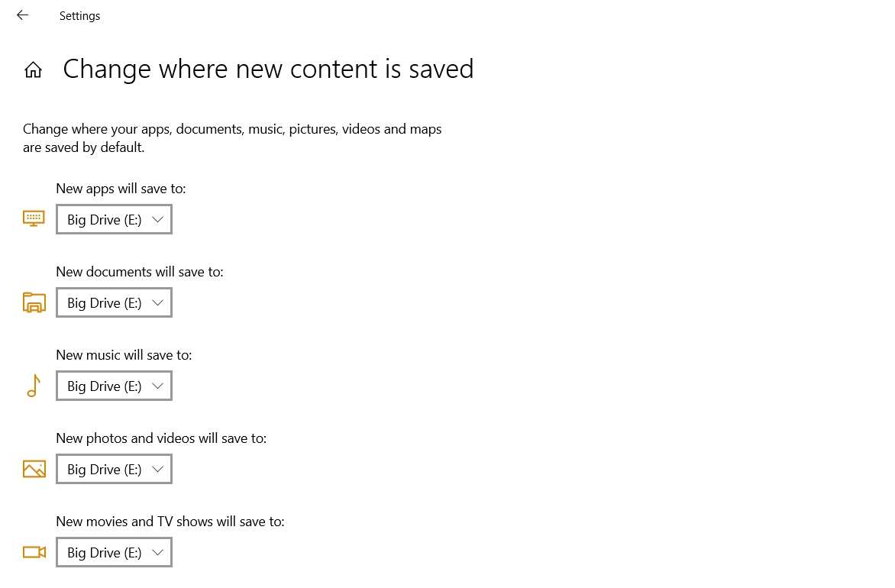Open the new apps save location dropdown
The image size is (895, 588).
114,219
